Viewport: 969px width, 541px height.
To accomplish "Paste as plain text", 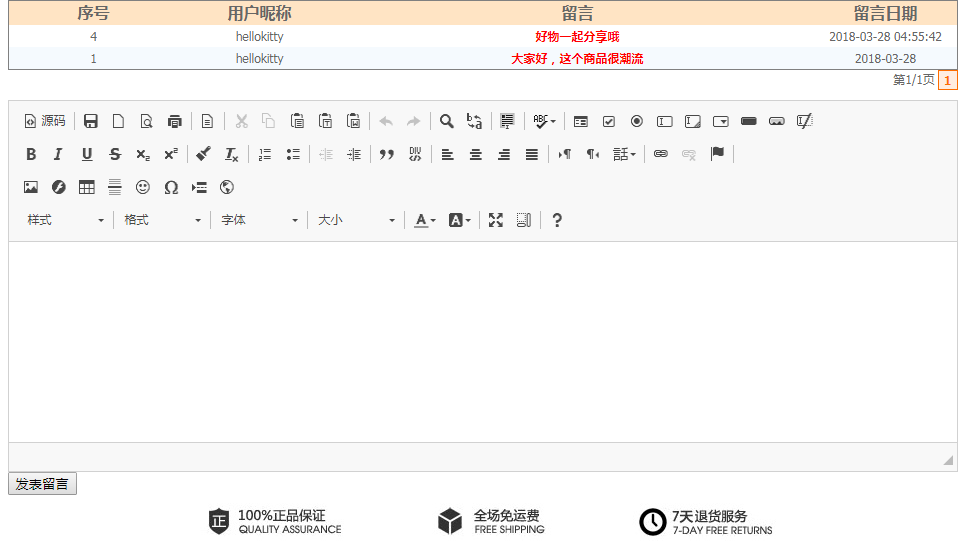I will point(326,121).
